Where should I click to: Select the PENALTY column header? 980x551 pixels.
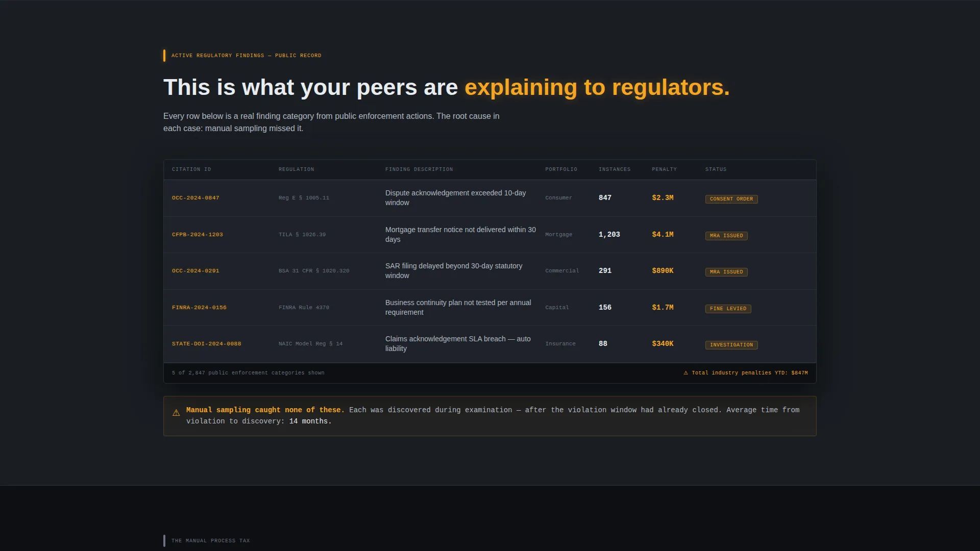[664, 169]
